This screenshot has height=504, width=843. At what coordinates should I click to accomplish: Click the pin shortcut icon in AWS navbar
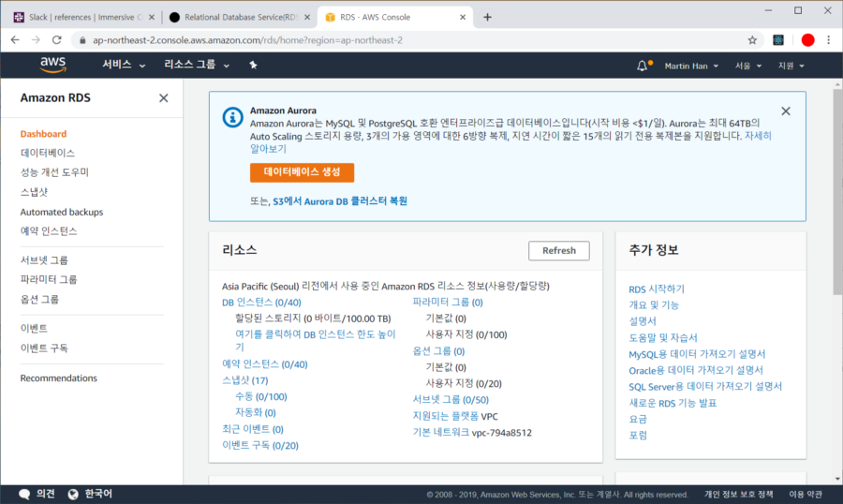(253, 65)
